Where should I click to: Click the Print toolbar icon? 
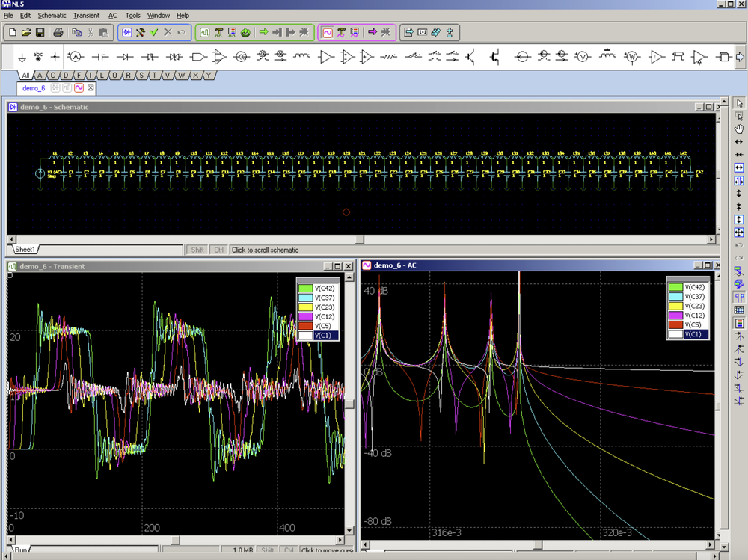coord(59,32)
